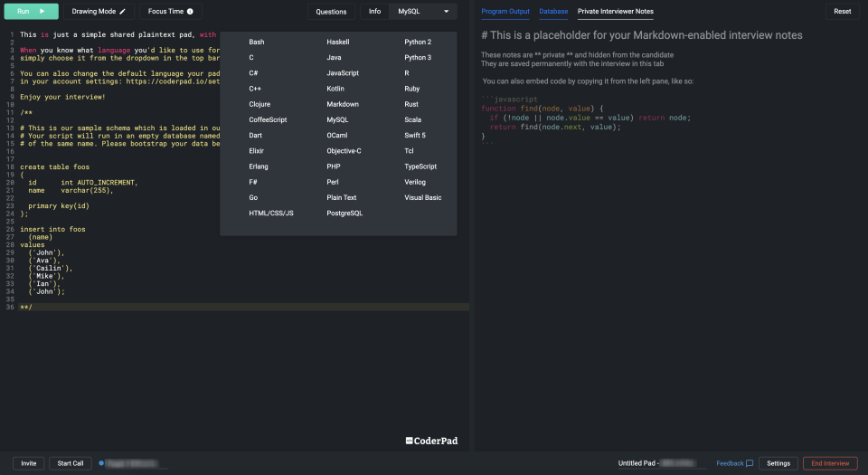
Task: Expand the MySQL language dropdown arrow
Action: tap(446, 11)
